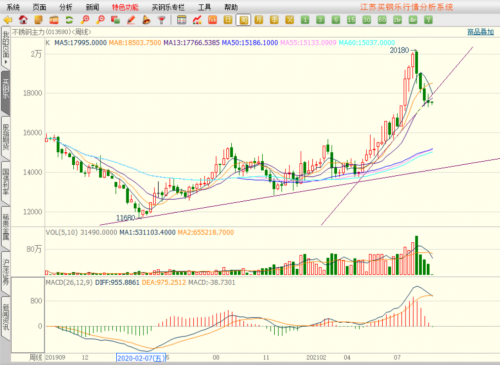500x365 pixels.
Task: Click the highlighted 2020-02-07 date marker
Action: pos(141,358)
